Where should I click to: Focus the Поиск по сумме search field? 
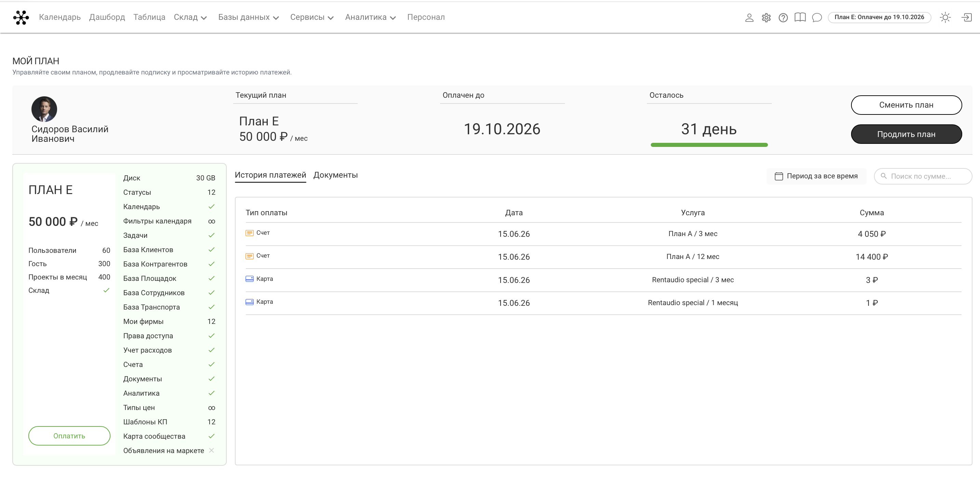tap(923, 176)
